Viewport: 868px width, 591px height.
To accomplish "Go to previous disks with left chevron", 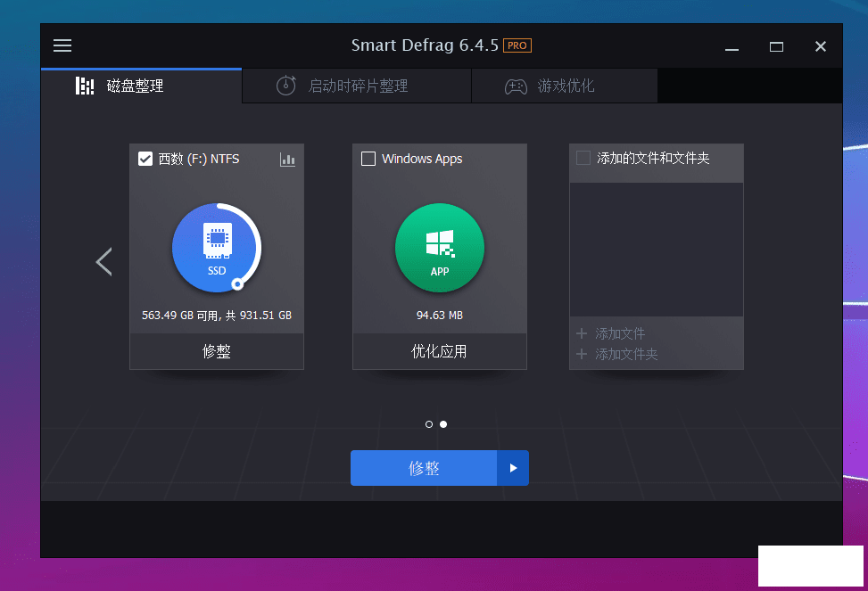I will coord(104,261).
